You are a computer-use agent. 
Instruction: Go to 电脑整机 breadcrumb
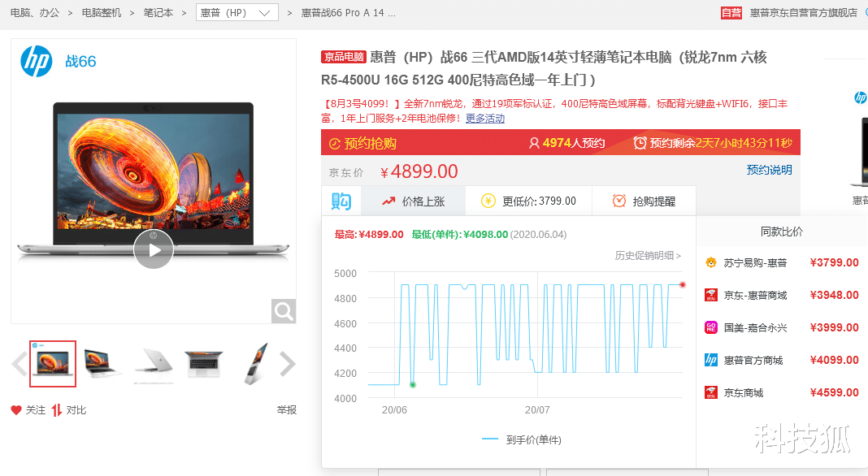tap(102, 13)
